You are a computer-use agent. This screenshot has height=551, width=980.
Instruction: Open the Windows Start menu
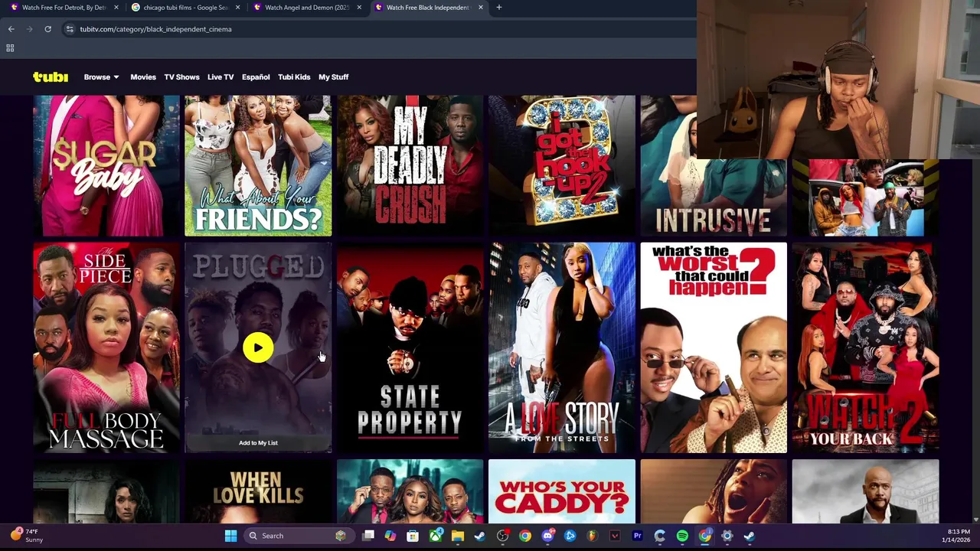[230, 536]
